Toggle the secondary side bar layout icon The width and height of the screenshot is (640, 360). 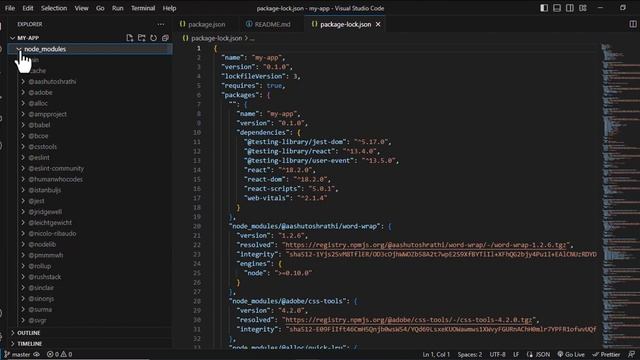570,8
